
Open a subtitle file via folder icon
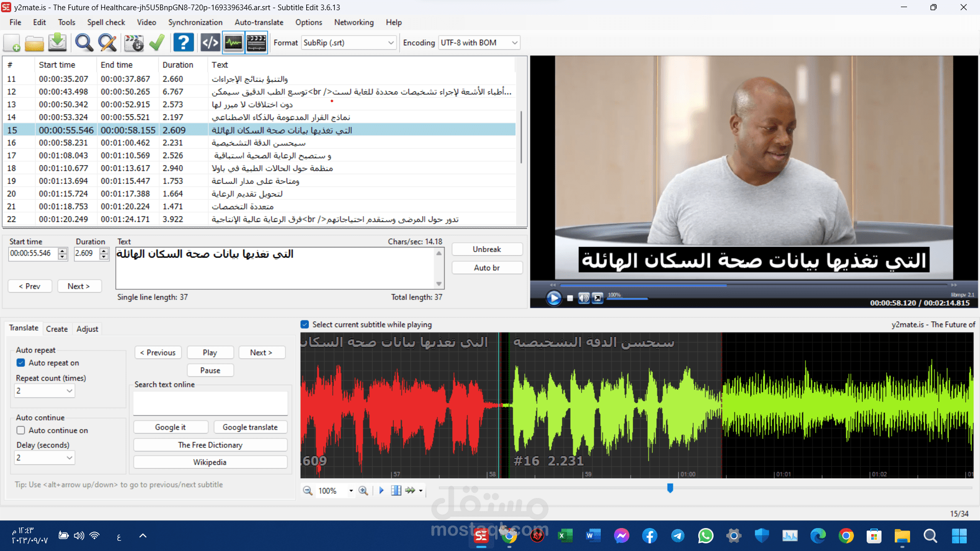(x=35, y=43)
